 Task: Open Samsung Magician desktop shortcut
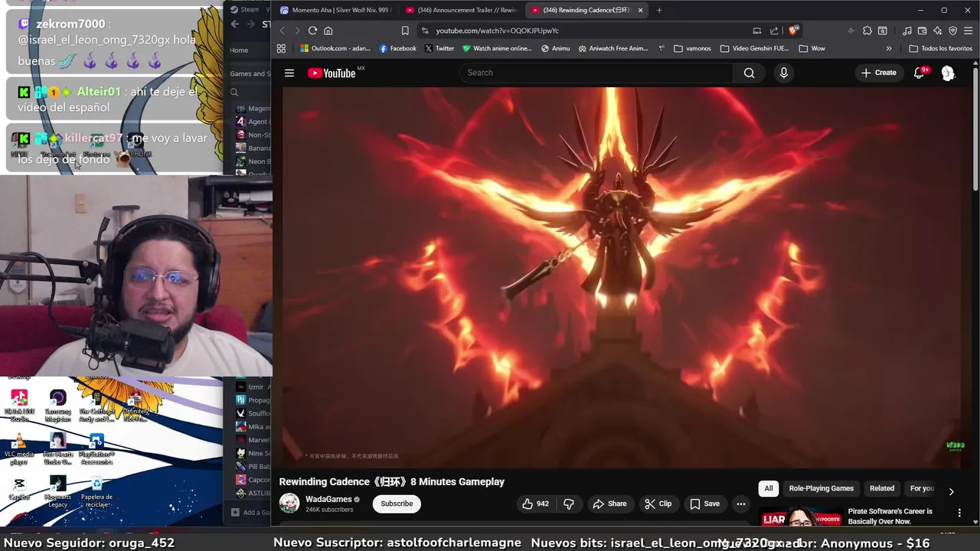(x=58, y=406)
